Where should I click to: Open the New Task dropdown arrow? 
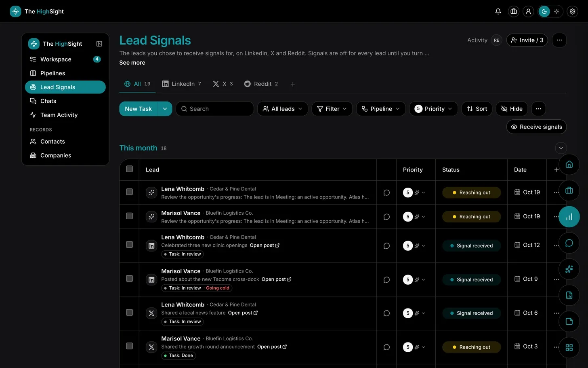[165, 109]
